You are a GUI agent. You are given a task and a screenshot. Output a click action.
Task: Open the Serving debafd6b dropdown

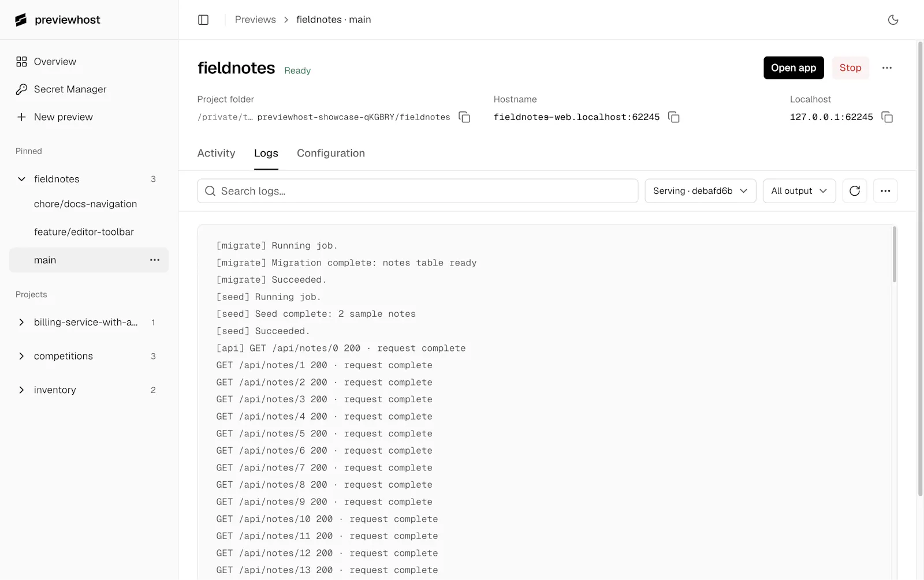point(701,191)
